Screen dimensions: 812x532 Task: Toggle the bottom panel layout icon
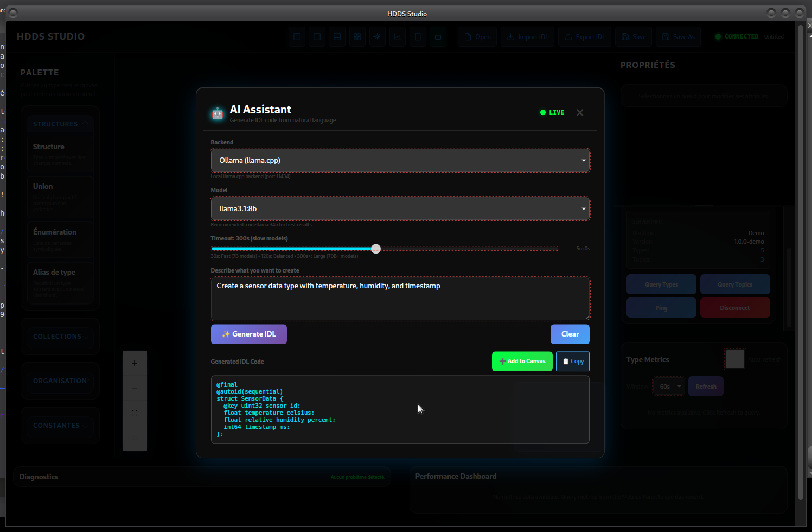[x=337, y=36]
